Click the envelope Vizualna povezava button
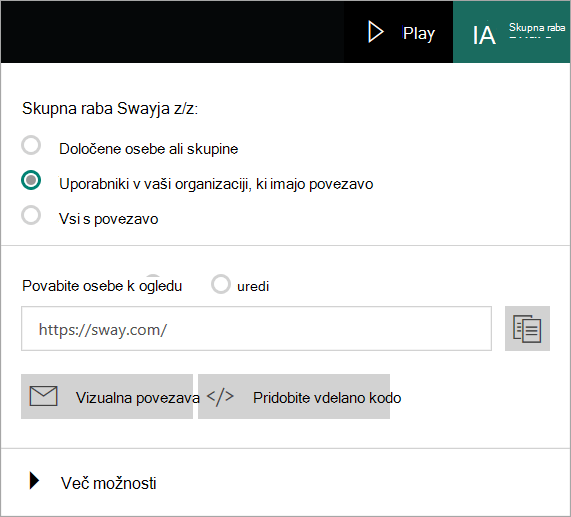 tap(107, 396)
